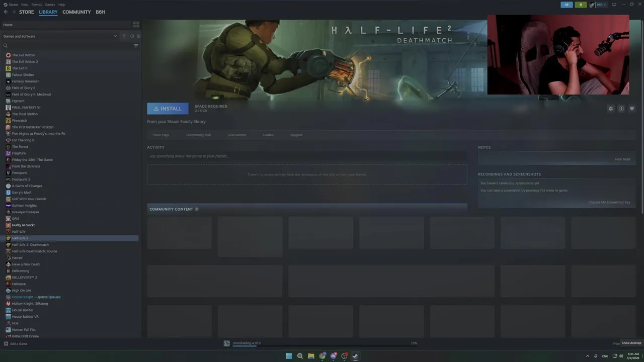The height and width of the screenshot is (362, 644).
Task: Click the sort ascending arrow in library filter
Action: click(124, 36)
